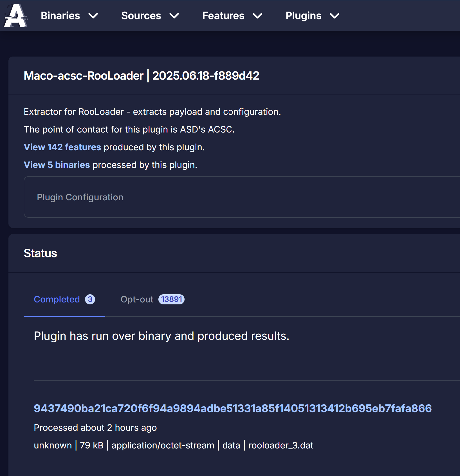Click the version label 2025.06.18-f889d42

[x=206, y=75]
